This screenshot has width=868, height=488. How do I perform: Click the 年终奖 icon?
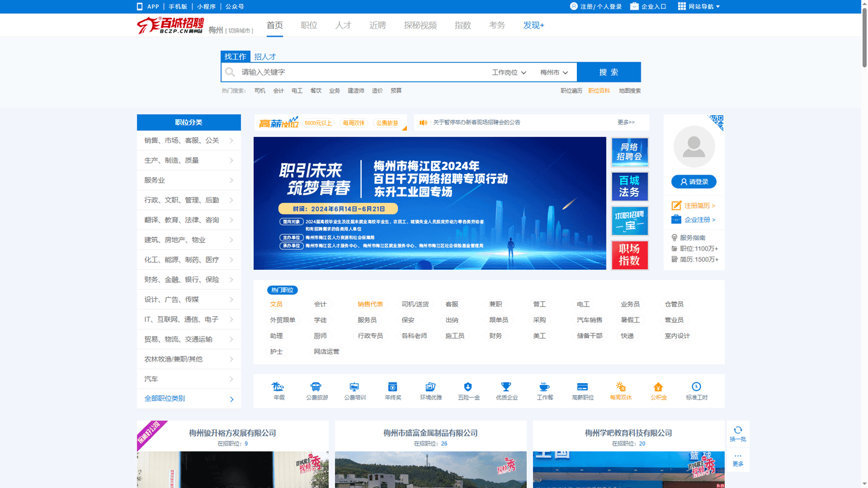click(x=392, y=387)
